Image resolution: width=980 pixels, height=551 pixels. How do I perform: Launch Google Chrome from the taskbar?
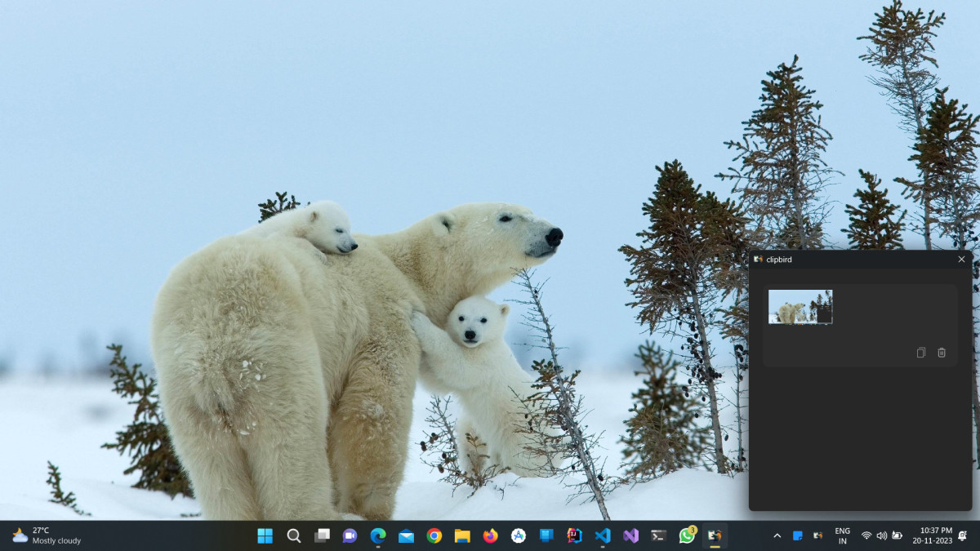pyautogui.click(x=434, y=535)
